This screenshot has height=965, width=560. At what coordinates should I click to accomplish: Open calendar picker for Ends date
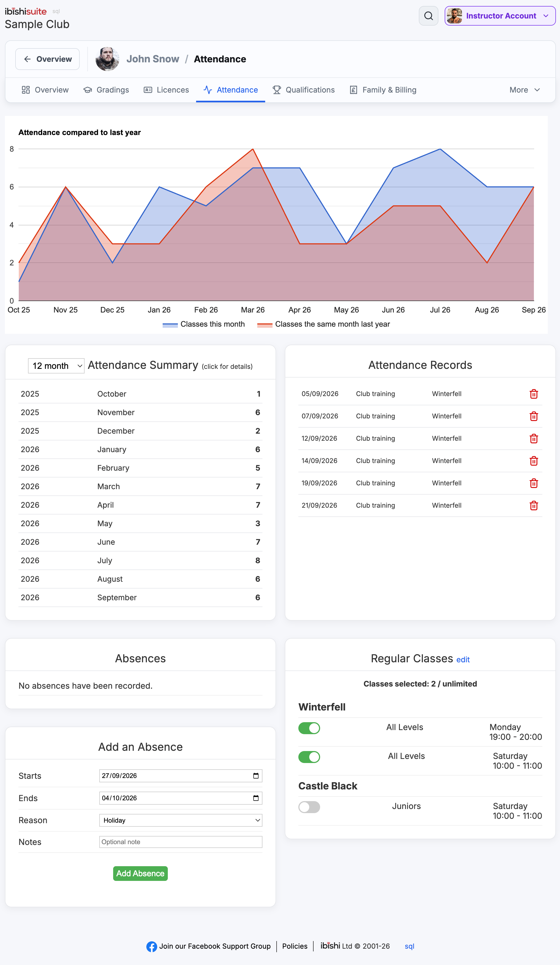[256, 798]
